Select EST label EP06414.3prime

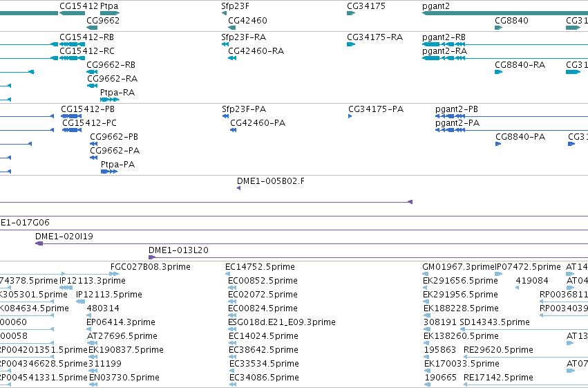(121, 322)
